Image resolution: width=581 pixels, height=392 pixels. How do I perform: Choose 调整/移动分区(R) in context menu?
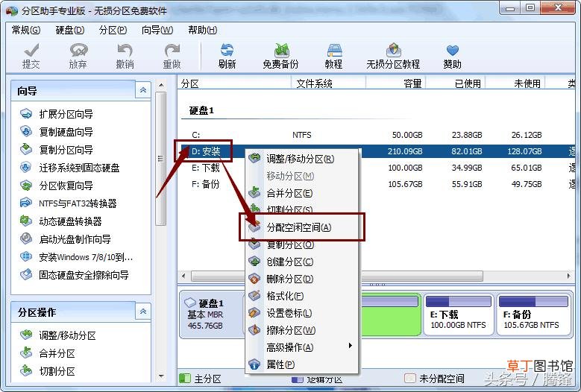click(302, 159)
